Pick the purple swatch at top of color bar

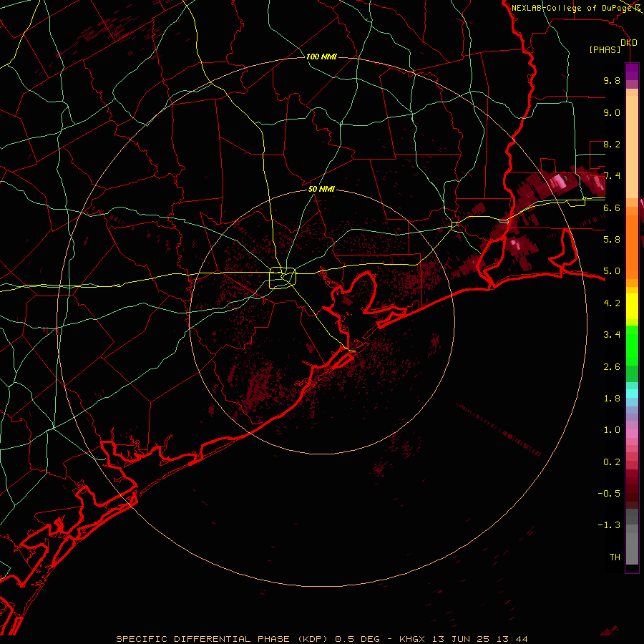coord(632,72)
